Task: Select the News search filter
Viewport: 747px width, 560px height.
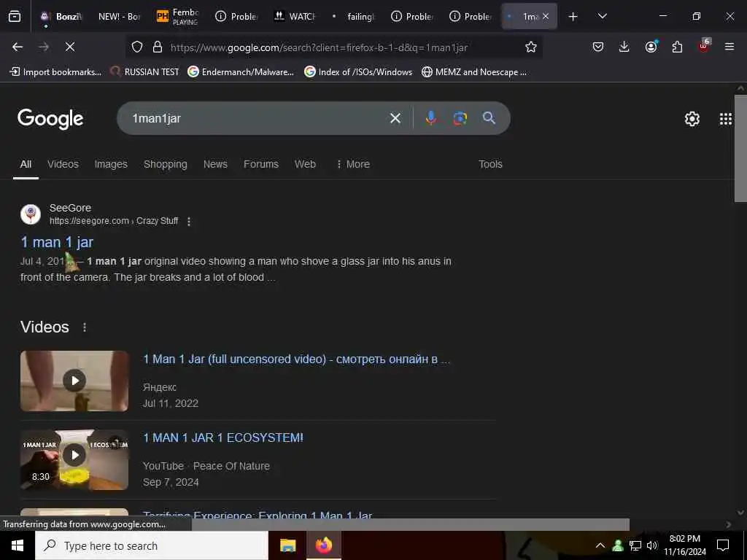Action: pyautogui.click(x=215, y=164)
